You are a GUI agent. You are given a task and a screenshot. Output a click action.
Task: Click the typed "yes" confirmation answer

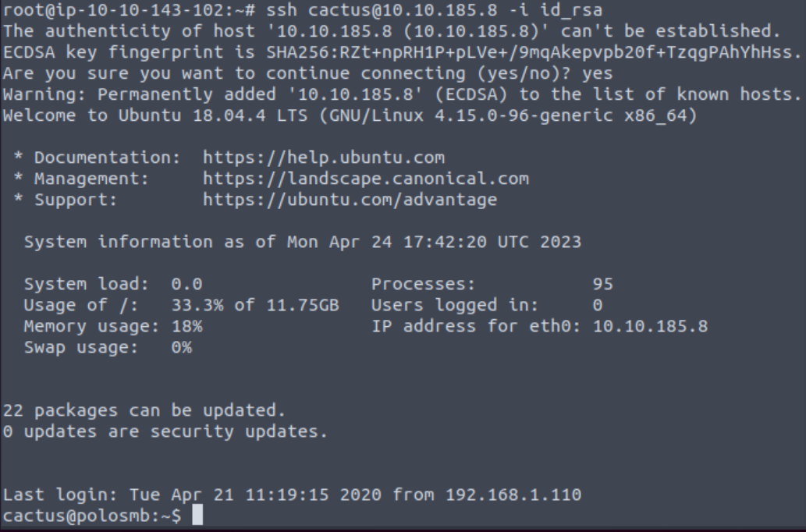(597, 73)
